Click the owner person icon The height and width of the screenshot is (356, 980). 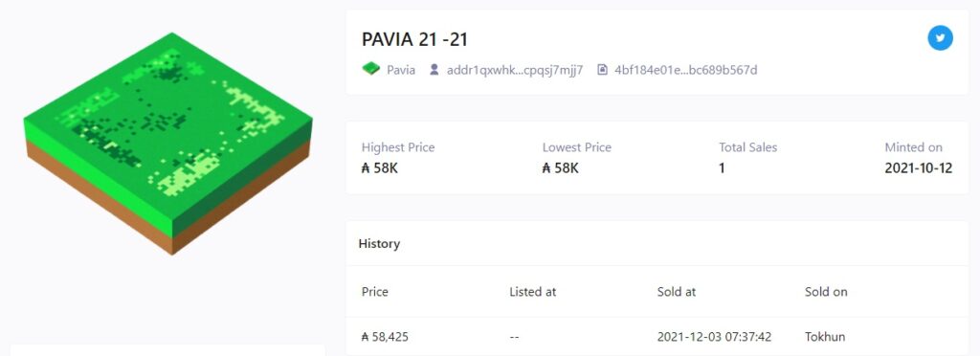(434, 69)
